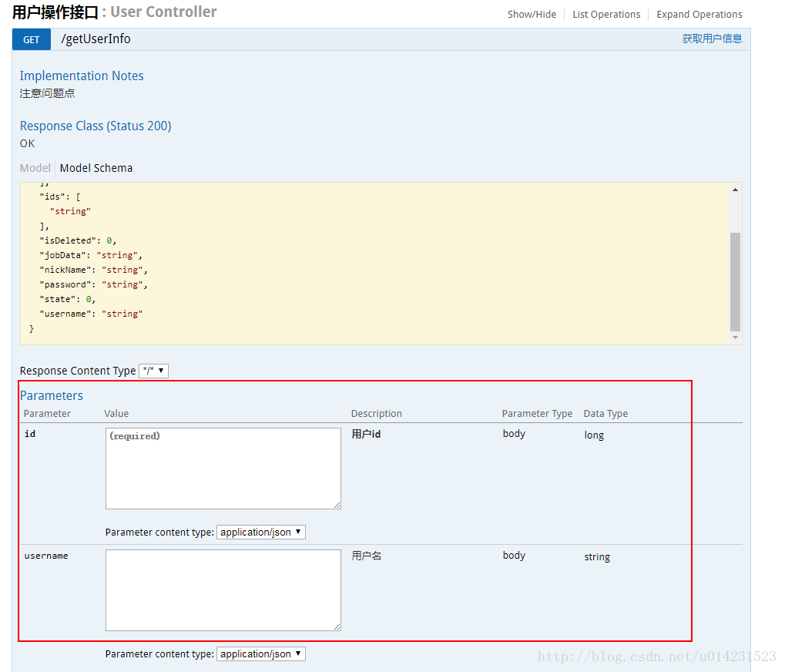Click the Expand Operations link
Screen dimensions: 785x672
pos(699,15)
